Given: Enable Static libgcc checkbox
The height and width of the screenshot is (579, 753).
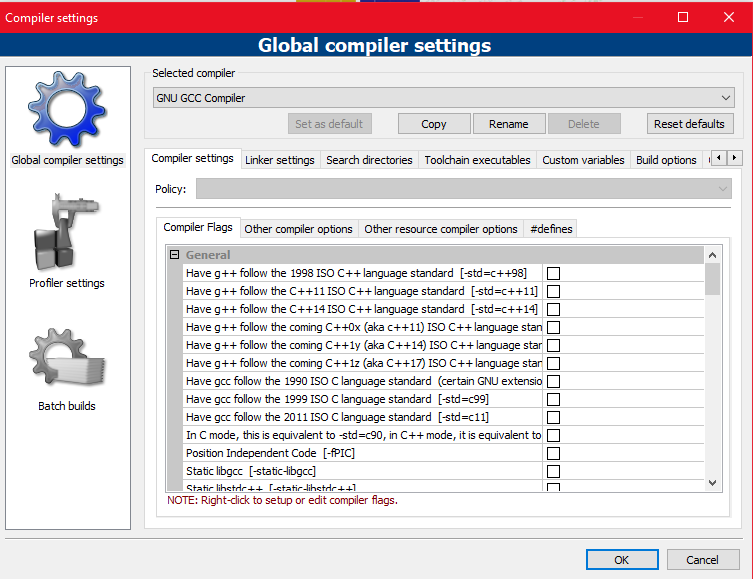Looking at the screenshot, I should [553, 471].
